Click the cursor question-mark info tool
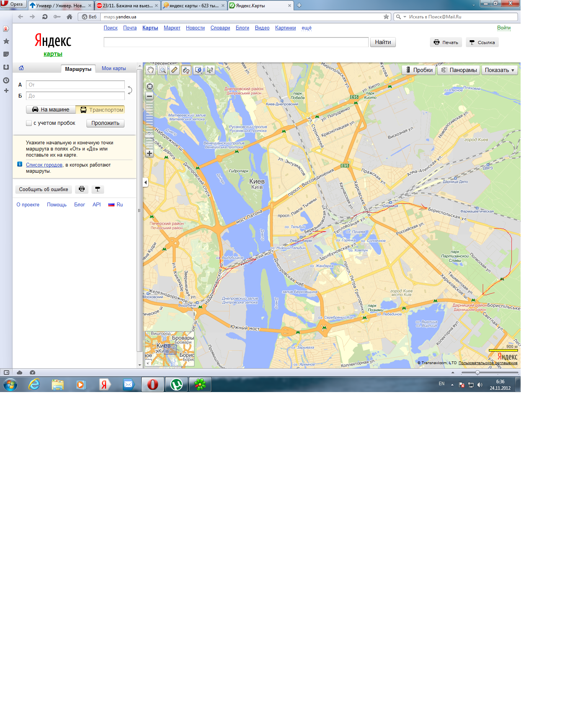 [210, 70]
